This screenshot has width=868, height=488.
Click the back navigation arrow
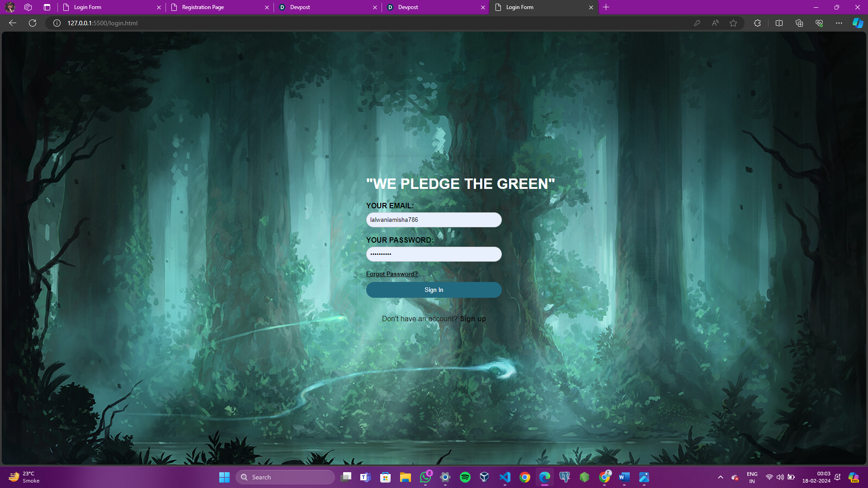[x=13, y=23]
